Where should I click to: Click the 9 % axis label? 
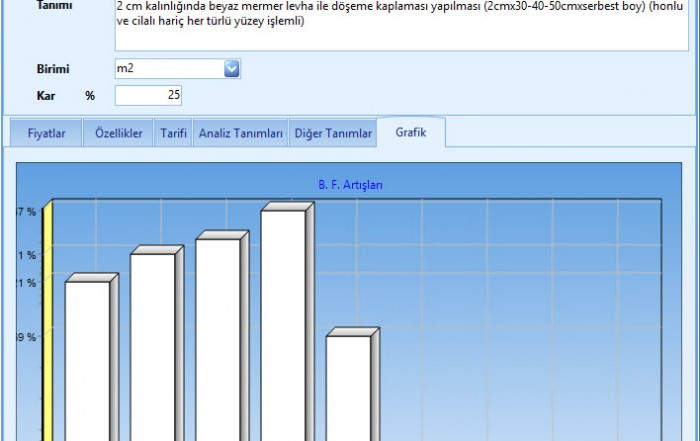click(x=26, y=337)
